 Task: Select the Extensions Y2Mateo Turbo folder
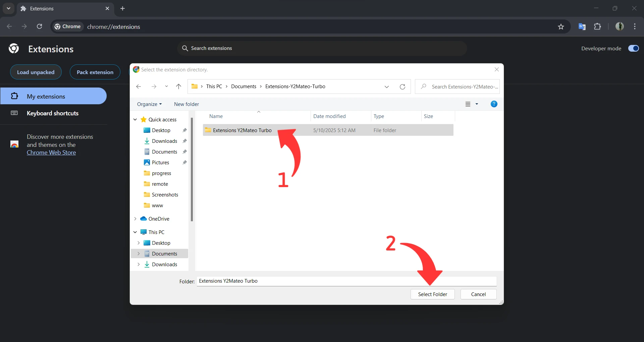(242, 130)
